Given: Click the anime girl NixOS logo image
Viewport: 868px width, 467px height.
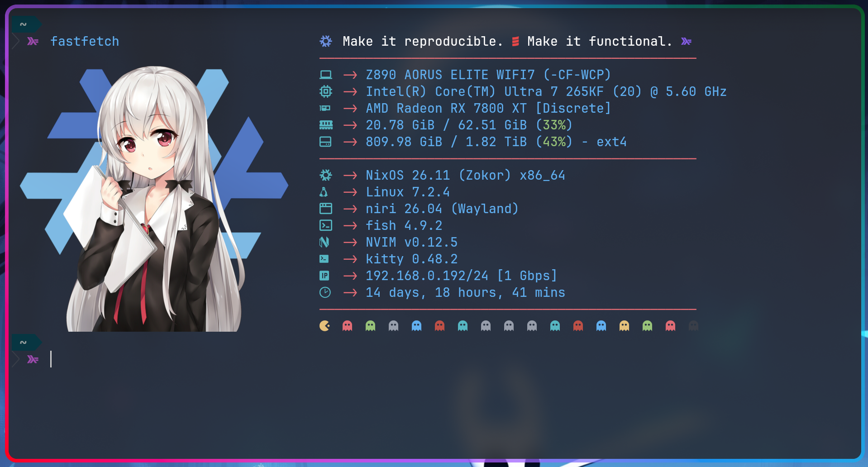Looking at the screenshot, I should click(x=154, y=199).
